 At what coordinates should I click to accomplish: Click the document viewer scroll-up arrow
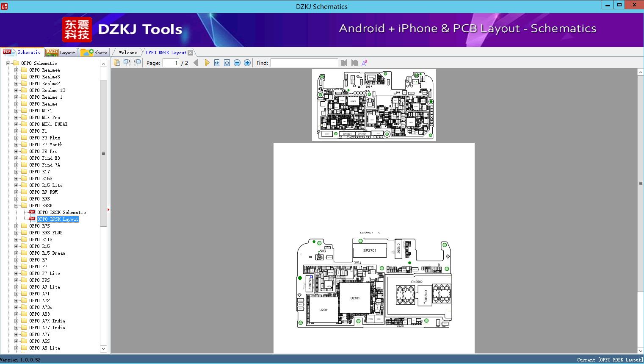pyautogui.click(x=641, y=72)
